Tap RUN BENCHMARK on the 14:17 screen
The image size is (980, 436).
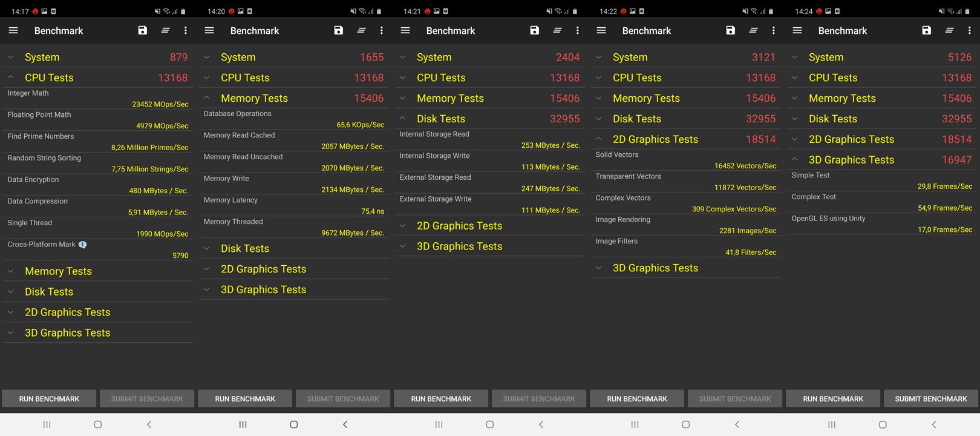[x=49, y=398]
